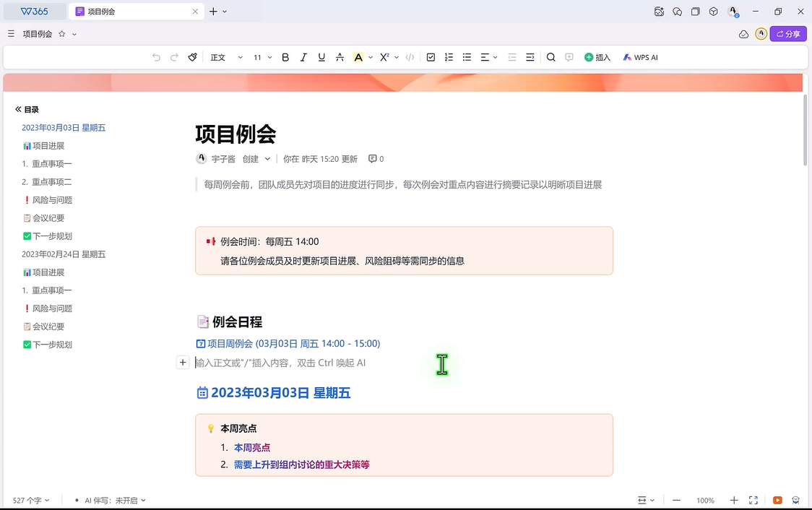
Task: Open the font size 11 dropdown
Action: [262, 57]
